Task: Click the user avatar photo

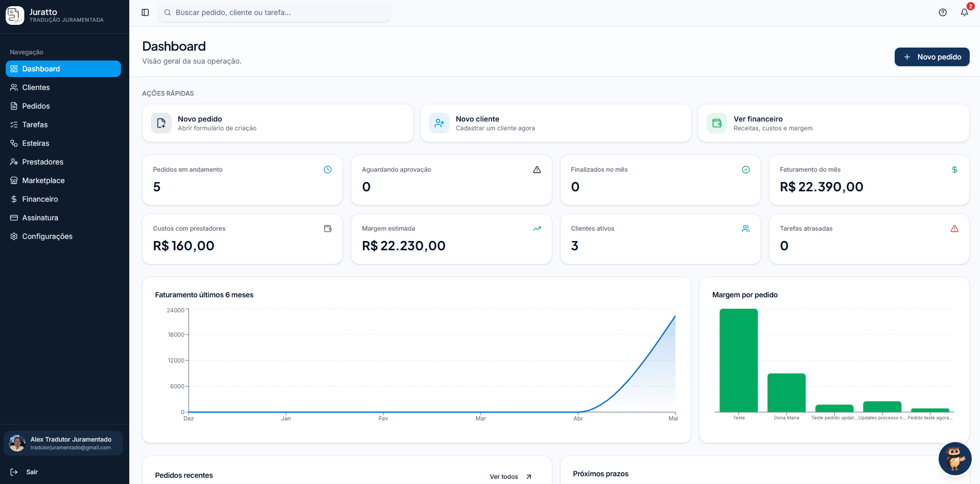Action: coord(17,443)
